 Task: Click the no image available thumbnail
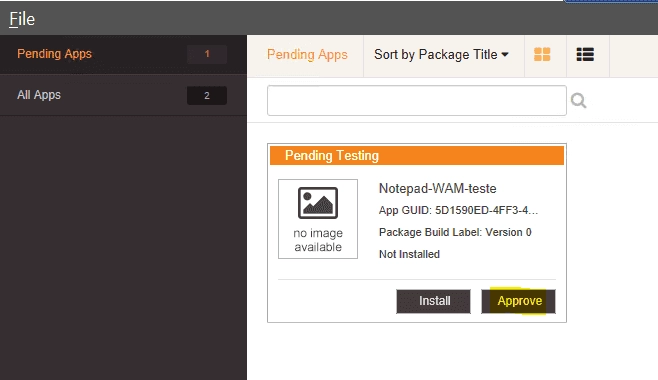coord(318,219)
